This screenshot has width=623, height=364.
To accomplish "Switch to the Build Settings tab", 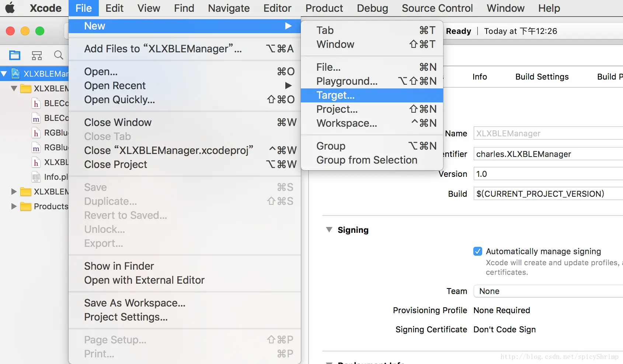I will [542, 77].
